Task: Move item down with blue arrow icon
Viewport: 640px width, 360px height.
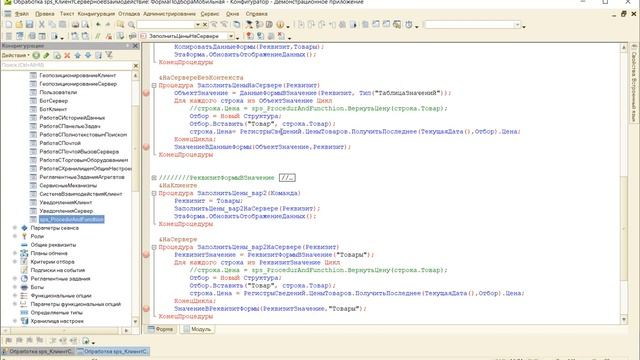Action: pyautogui.click(x=88, y=55)
